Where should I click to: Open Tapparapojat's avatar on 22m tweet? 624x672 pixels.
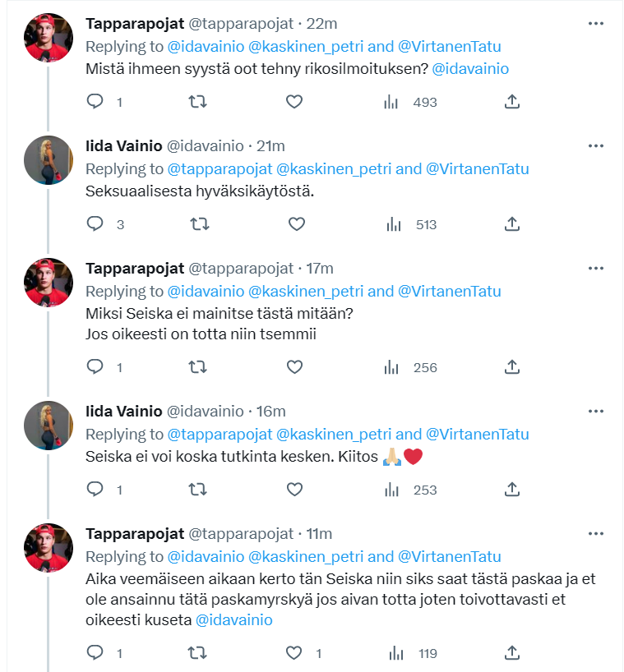(49, 38)
